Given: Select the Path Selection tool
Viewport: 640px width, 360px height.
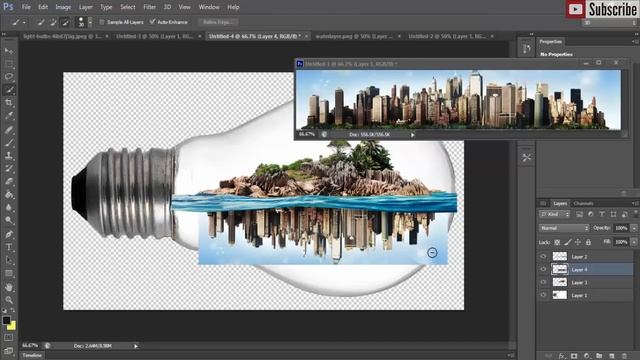Looking at the screenshot, I should (9, 260).
